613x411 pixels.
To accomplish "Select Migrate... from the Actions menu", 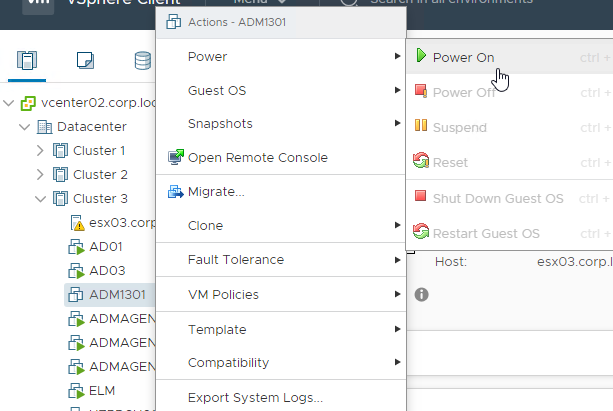I will tap(281, 192).
